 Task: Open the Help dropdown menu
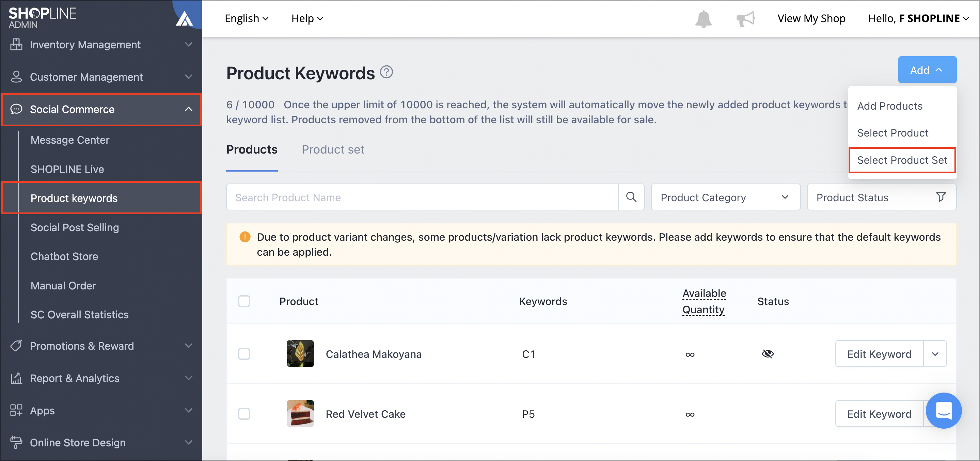tap(307, 18)
